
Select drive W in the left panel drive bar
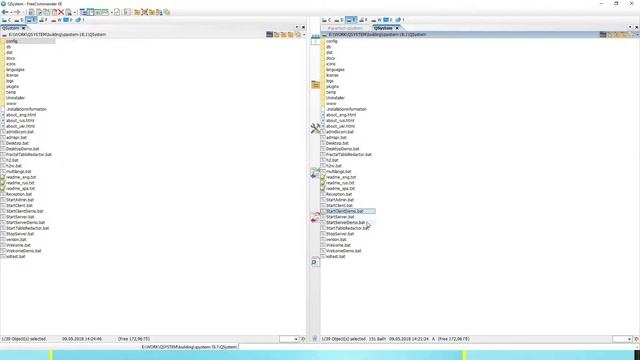click(x=56, y=20)
